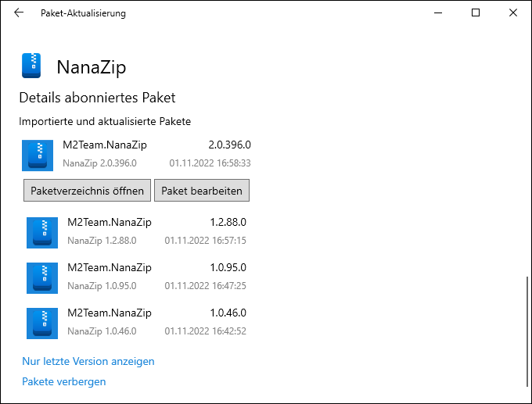Click the NanaZip 1.0.46.0 package icon
This screenshot has height=404, width=532.
(42, 323)
